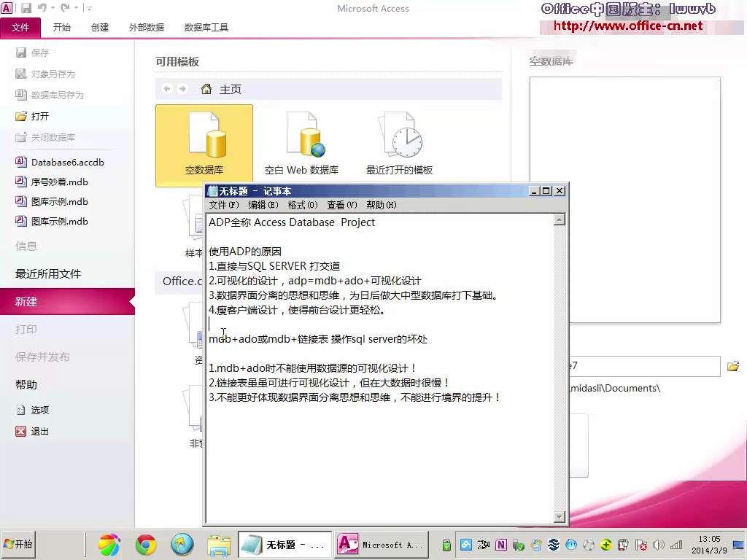Open Notepad 查看(V) menu
The height and width of the screenshot is (560, 747).
pyautogui.click(x=342, y=205)
